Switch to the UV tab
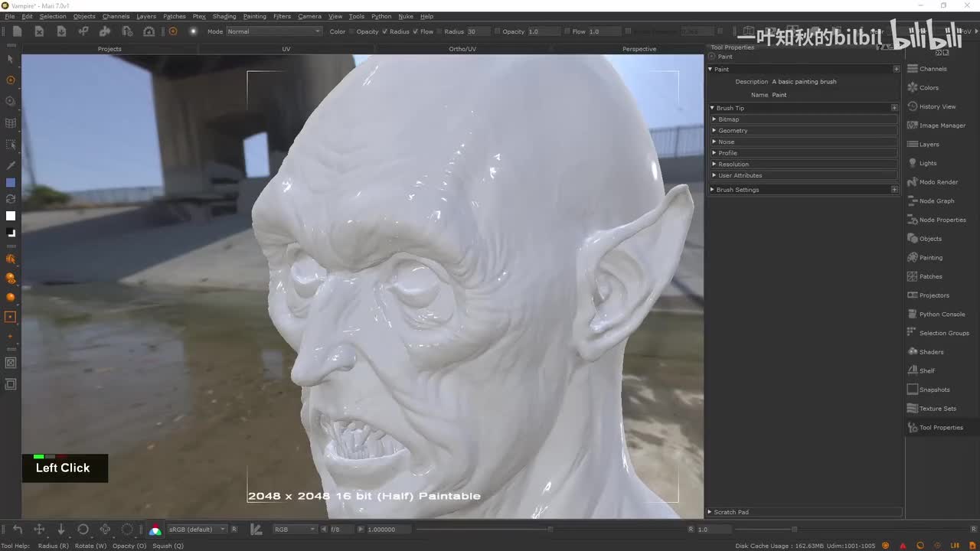 point(286,49)
